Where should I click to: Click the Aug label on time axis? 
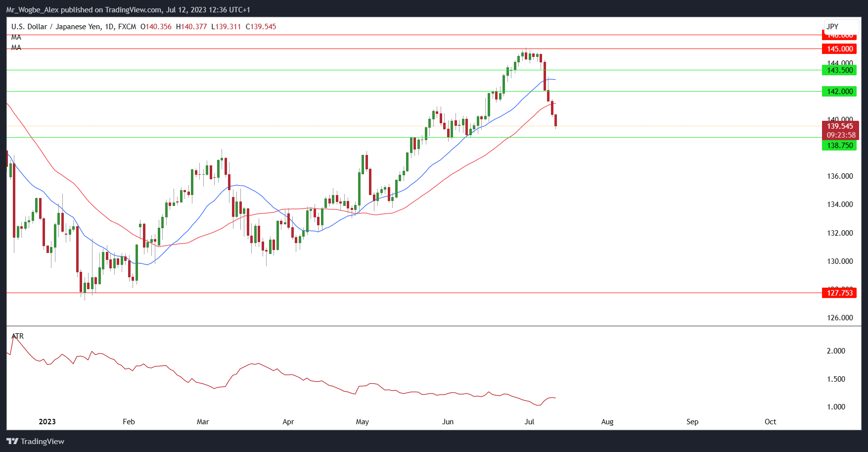coord(607,422)
